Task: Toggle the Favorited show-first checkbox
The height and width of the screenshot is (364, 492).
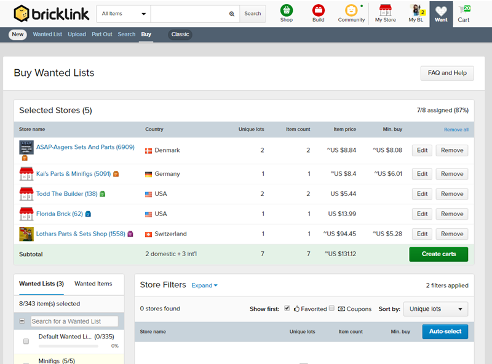Action: pos(287,308)
